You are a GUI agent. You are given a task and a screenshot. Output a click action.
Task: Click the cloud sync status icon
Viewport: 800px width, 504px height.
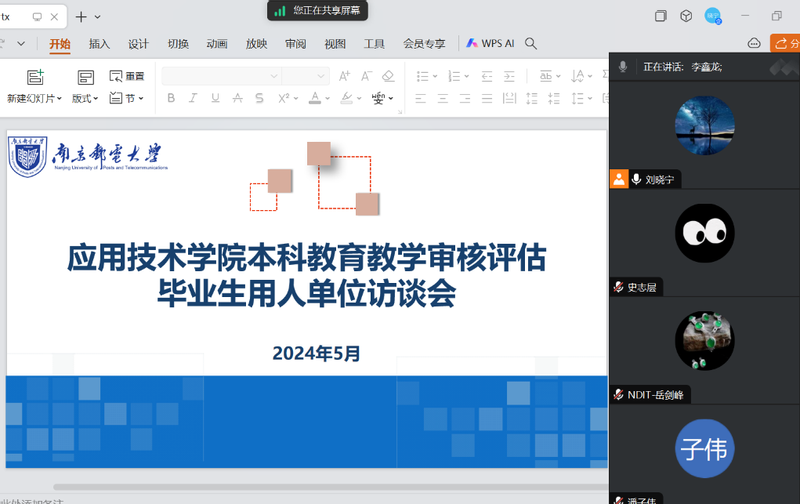[x=754, y=44]
